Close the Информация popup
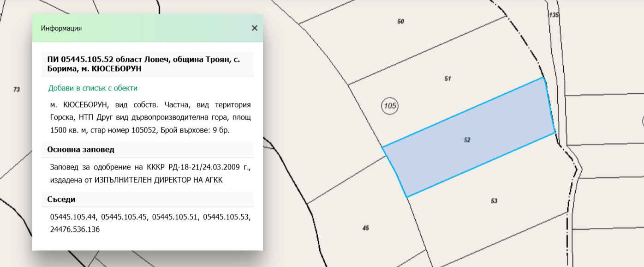This screenshot has width=644, height=267. click(x=254, y=28)
